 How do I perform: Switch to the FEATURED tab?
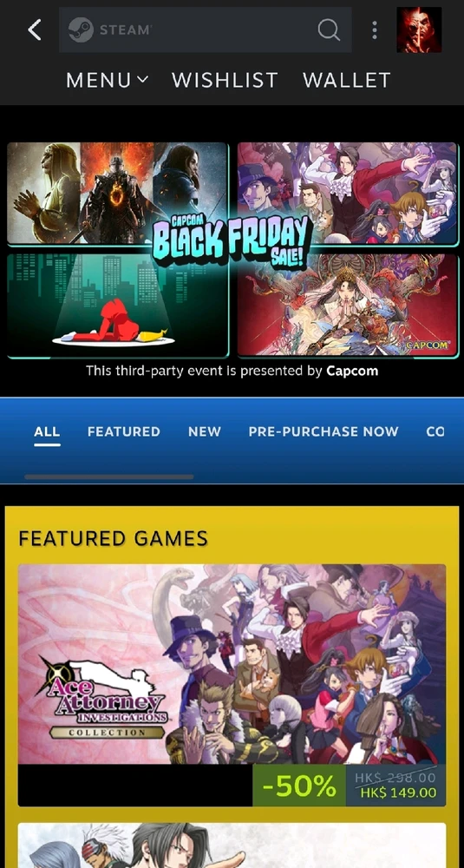click(124, 431)
